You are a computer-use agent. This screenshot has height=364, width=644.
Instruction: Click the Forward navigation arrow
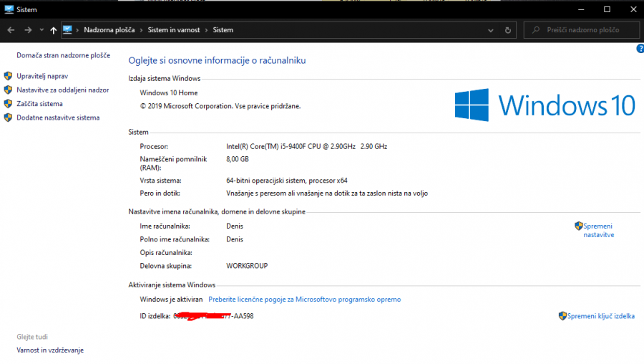tap(27, 30)
